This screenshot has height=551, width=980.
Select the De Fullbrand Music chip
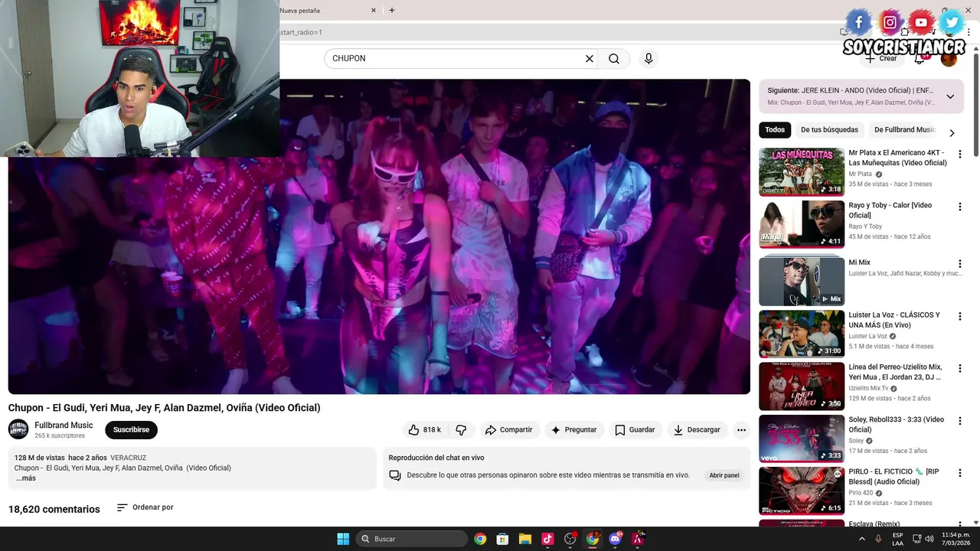pos(904,130)
